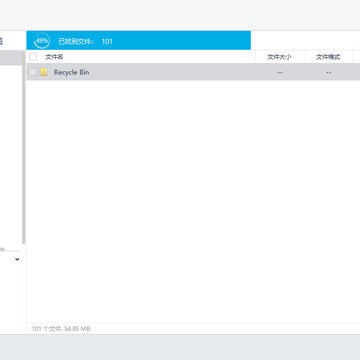Image resolution: width=360 pixels, height=360 pixels.
Task: Tick the select-all checkbox beside 文件名
Action: coord(33,57)
